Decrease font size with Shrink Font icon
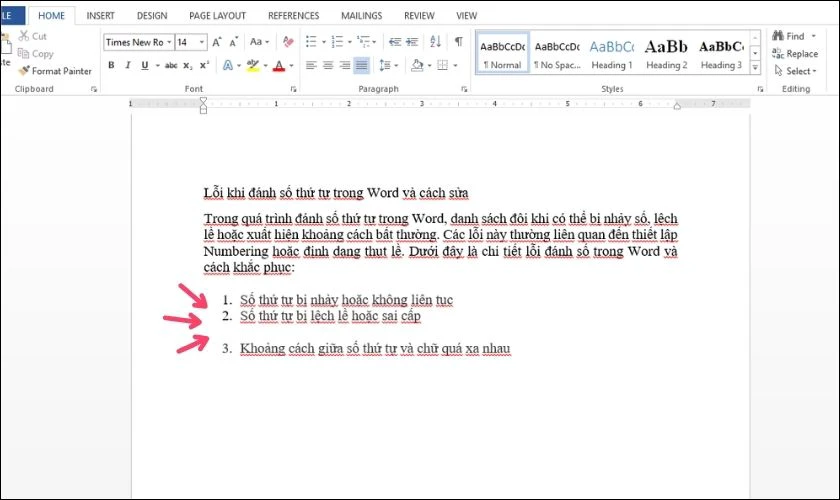The width and height of the screenshot is (840, 500). pos(234,42)
